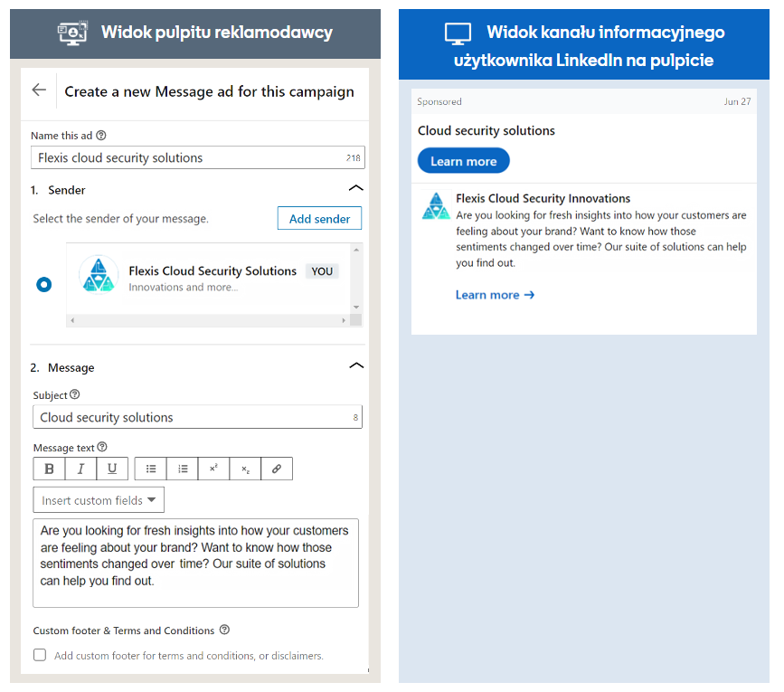The height and width of the screenshot is (692, 784).
Task: Apply italic formatting to message text
Action: (x=80, y=469)
